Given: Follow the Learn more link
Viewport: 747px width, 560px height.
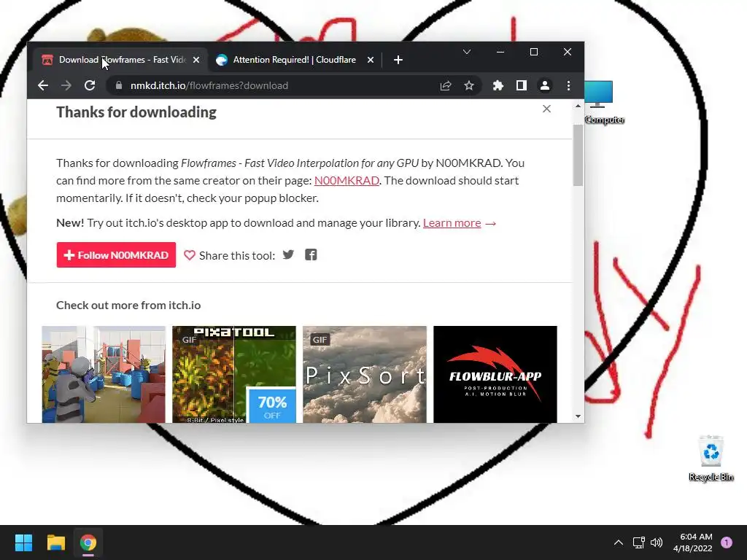Looking at the screenshot, I should pyautogui.click(x=452, y=223).
